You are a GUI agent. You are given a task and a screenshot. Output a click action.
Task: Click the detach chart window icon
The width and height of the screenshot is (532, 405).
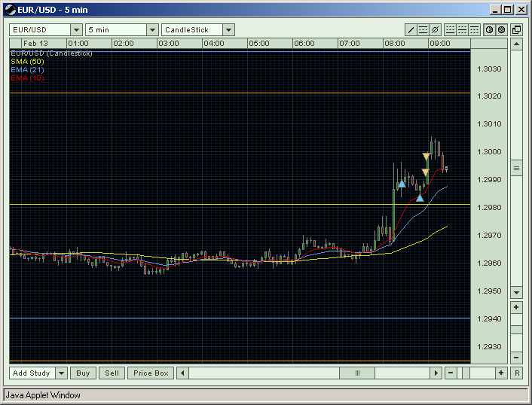click(516, 30)
